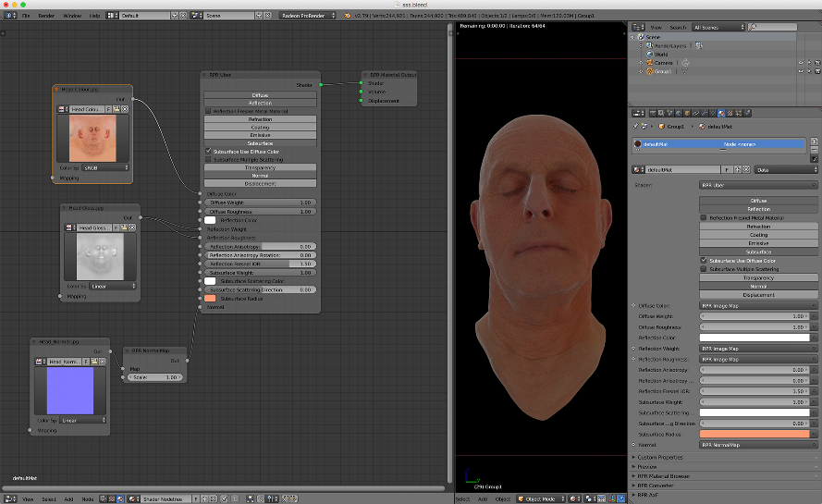Click the Emissive button in Properties panel
The image size is (822, 504).
(x=758, y=243)
